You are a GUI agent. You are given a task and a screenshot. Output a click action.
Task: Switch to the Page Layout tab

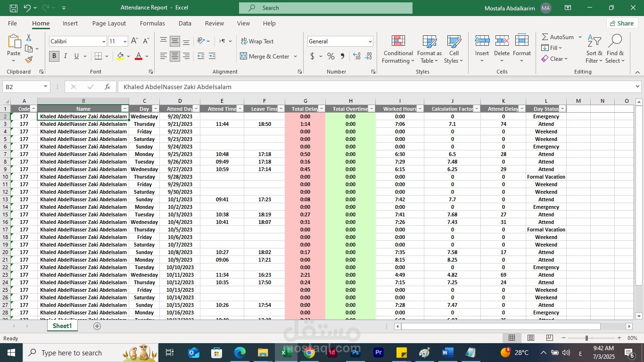tap(109, 23)
